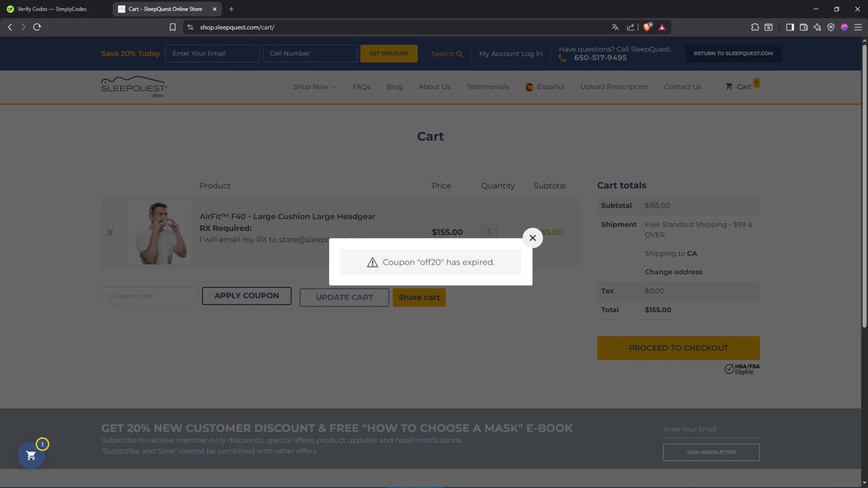
Task: Click the UPDATE CART button
Action: pos(344,297)
